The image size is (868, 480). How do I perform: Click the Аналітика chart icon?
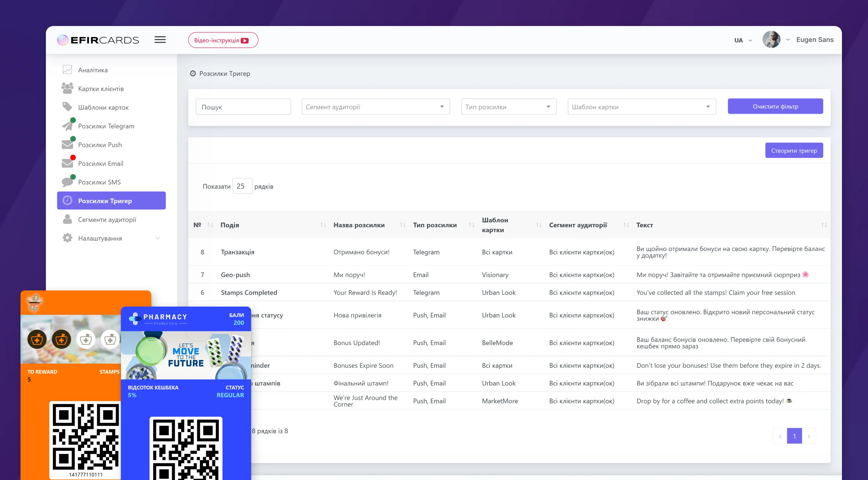[67, 70]
